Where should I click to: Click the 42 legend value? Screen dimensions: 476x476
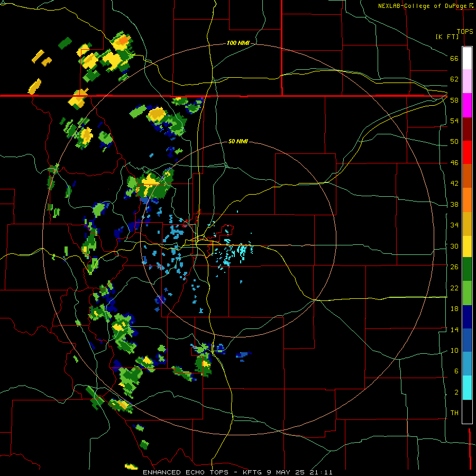tap(454, 184)
